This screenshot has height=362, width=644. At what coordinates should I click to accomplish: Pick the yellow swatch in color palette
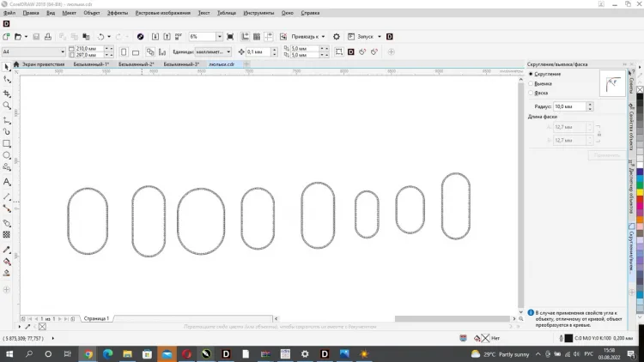point(640,193)
